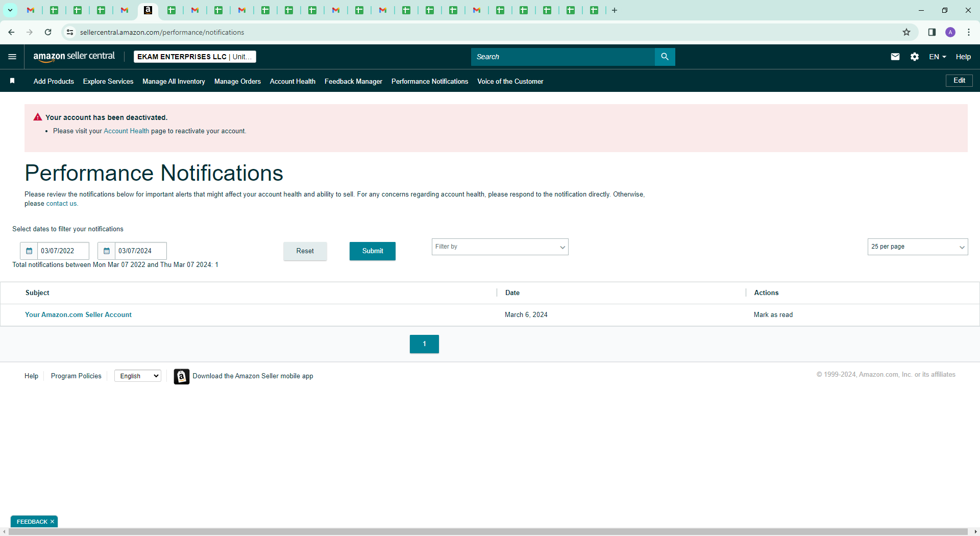Expand the 25 per page dropdown
The image size is (980, 536).
pos(918,247)
